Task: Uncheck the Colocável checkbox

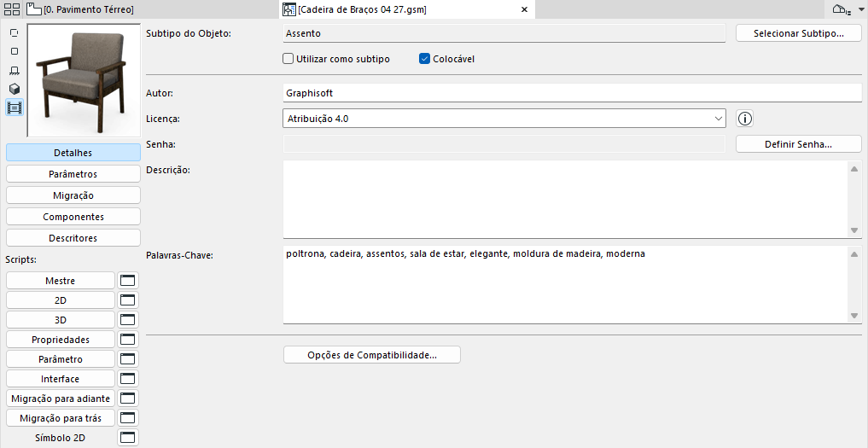Action: (x=424, y=59)
